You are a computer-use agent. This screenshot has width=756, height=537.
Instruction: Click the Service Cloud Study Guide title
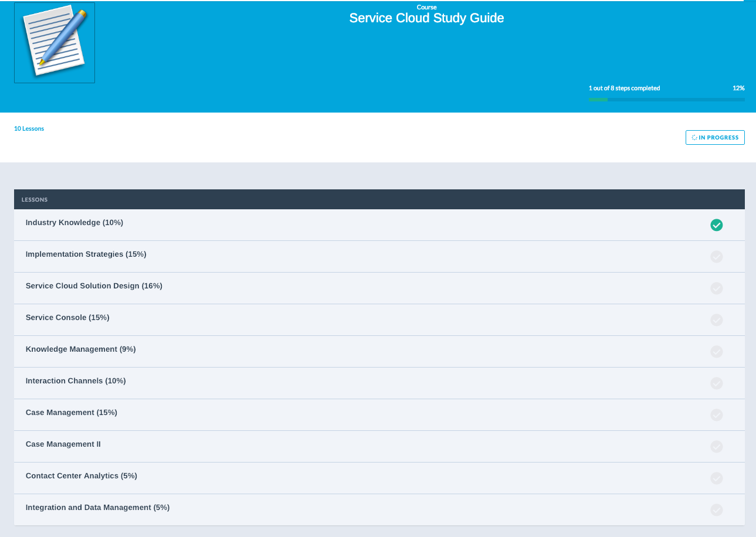pyautogui.click(x=426, y=18)
